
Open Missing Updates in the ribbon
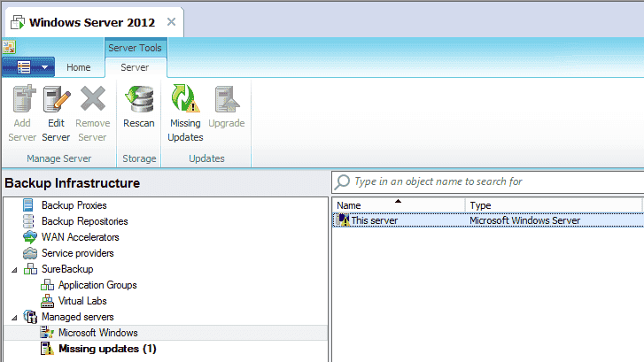click(x=185, y=113)
